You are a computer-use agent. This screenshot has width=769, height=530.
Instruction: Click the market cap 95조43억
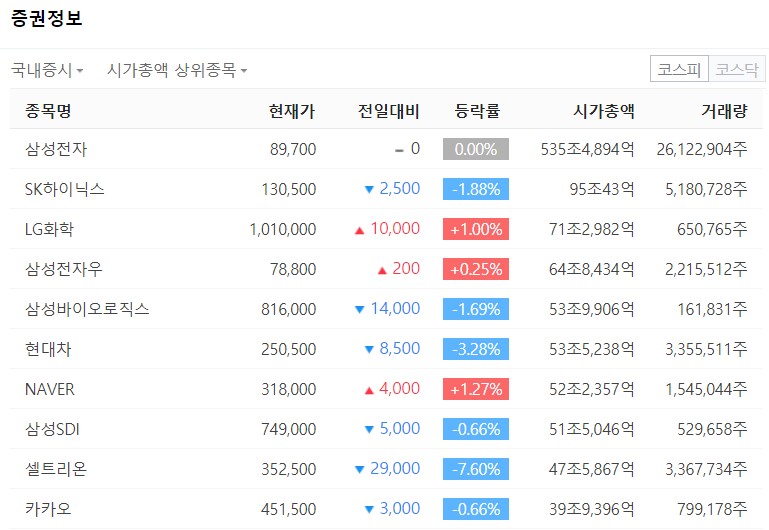(x=602, y=189)
